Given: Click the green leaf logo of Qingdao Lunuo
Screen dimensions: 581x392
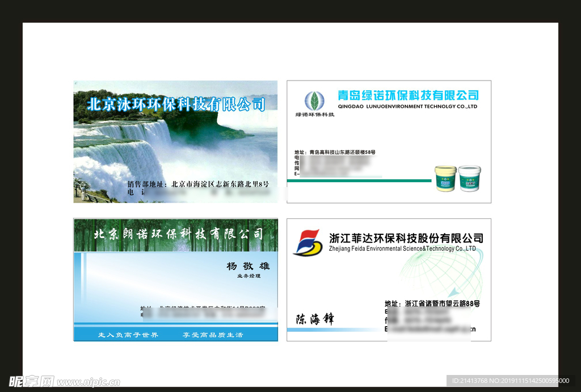Looking at the screenshot, I should click(314, 101).
